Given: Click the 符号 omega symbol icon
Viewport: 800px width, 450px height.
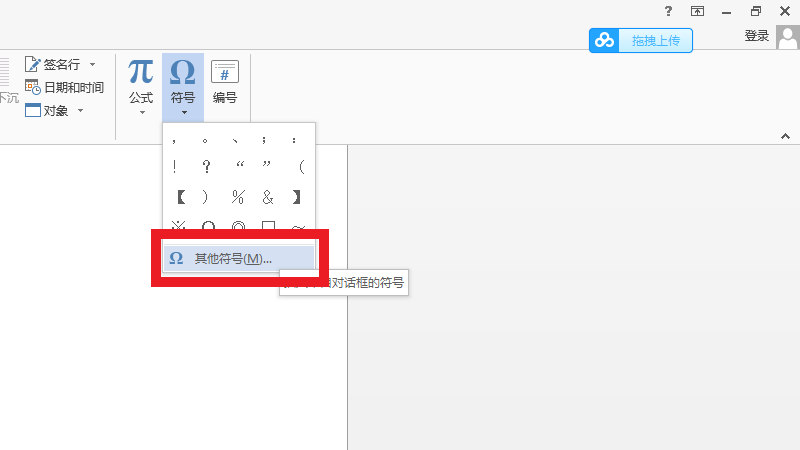Looking at the screenshot, I should [x=183, y=71].
